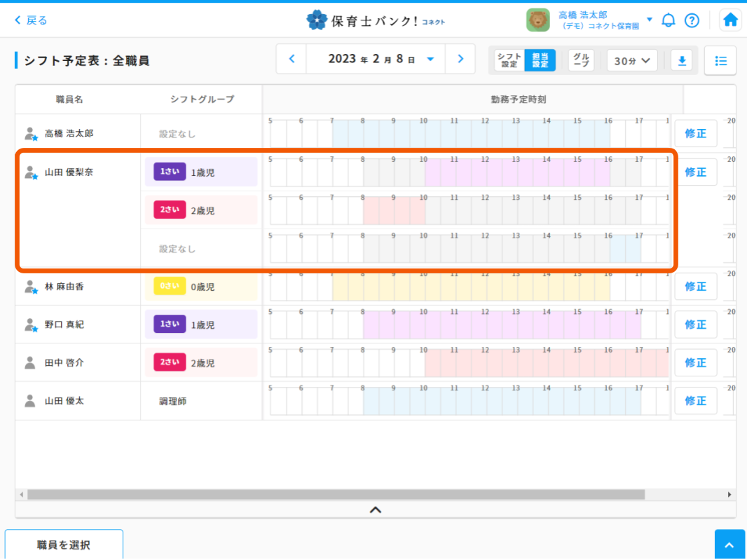Toggle the グループ display button

tap(580, 61)
